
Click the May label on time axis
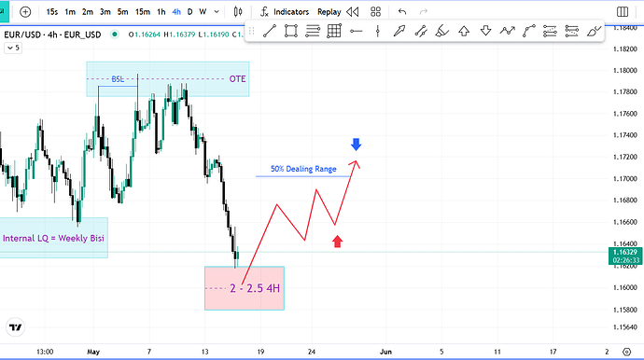tap(93, 352)
